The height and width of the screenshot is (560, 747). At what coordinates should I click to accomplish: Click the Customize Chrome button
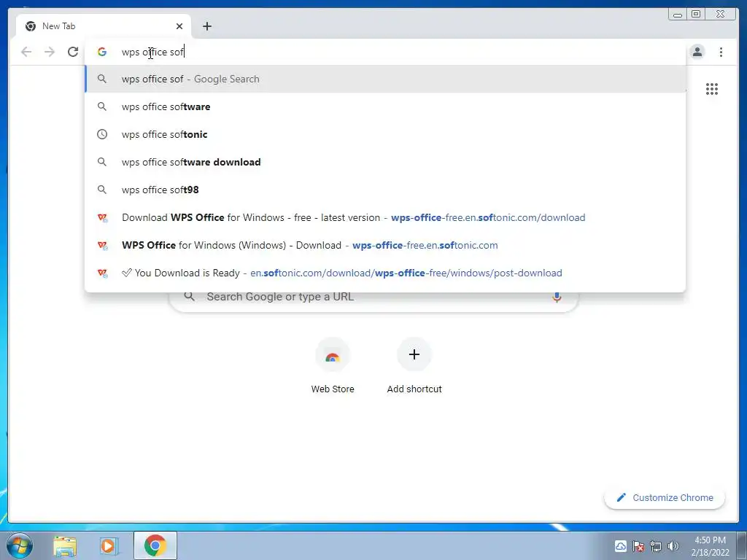point(665,497)
